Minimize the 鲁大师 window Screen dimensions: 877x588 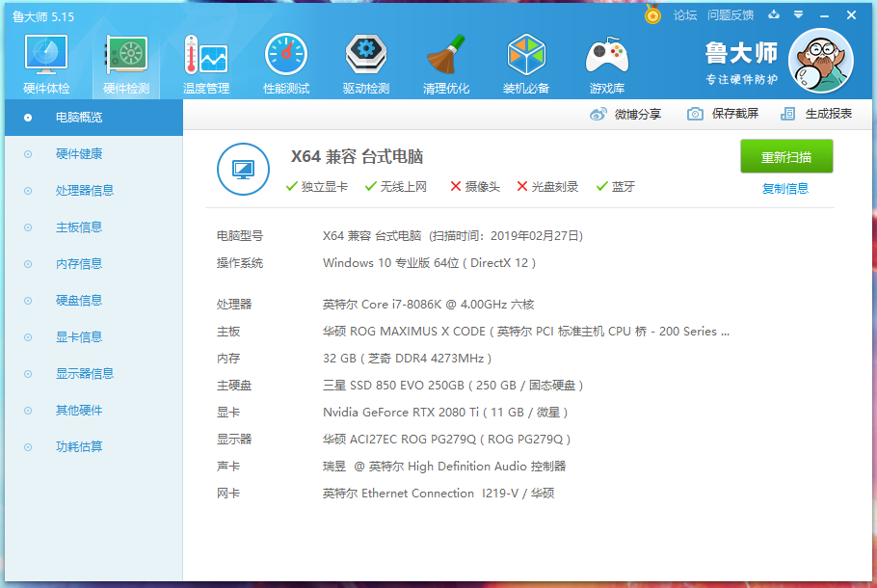(824, 15)
